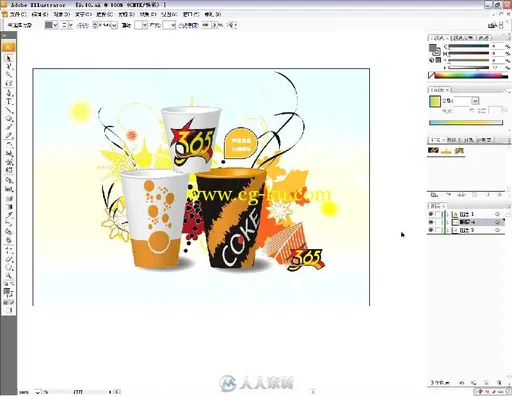Select the Live Paint Bucket tool
This screenshot has width=512, height=396.
pyautogui.click(x=9, y=232)
